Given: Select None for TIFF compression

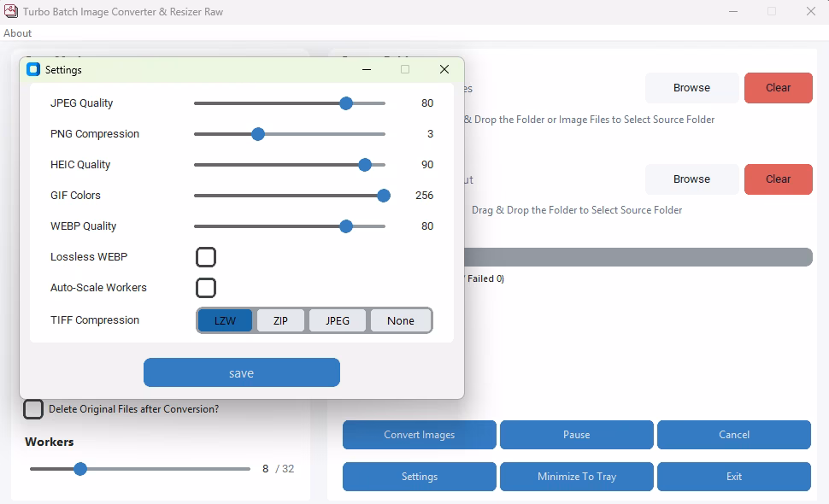Looking at the screenshot, I should point(401,320).
